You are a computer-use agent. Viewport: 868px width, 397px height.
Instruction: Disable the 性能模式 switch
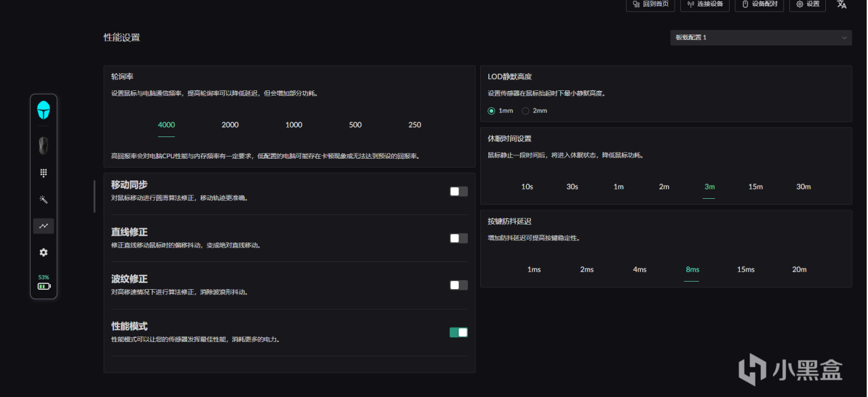coord(458,332)
